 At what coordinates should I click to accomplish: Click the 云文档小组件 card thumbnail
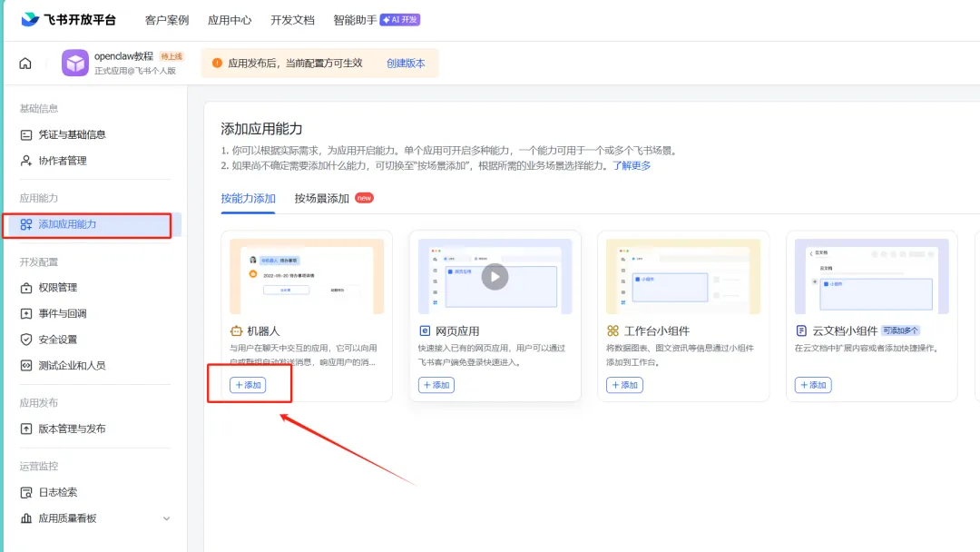click(x=872, y=276)
